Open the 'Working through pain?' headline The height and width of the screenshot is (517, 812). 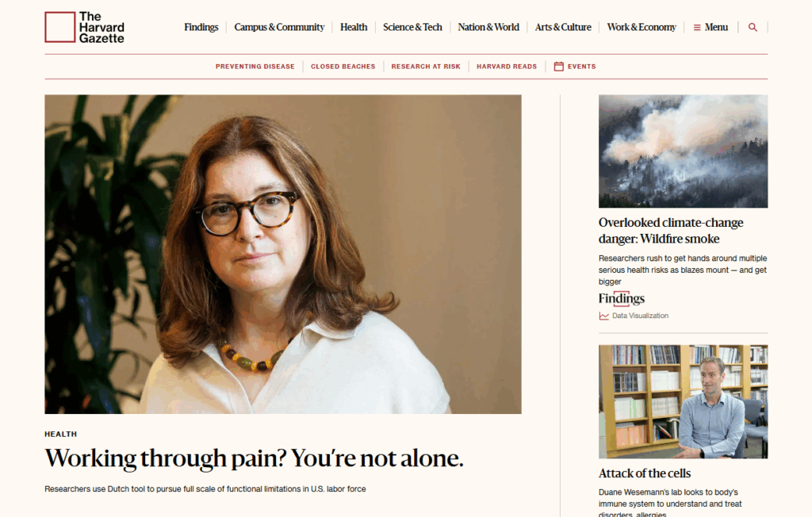pos(254,458)
